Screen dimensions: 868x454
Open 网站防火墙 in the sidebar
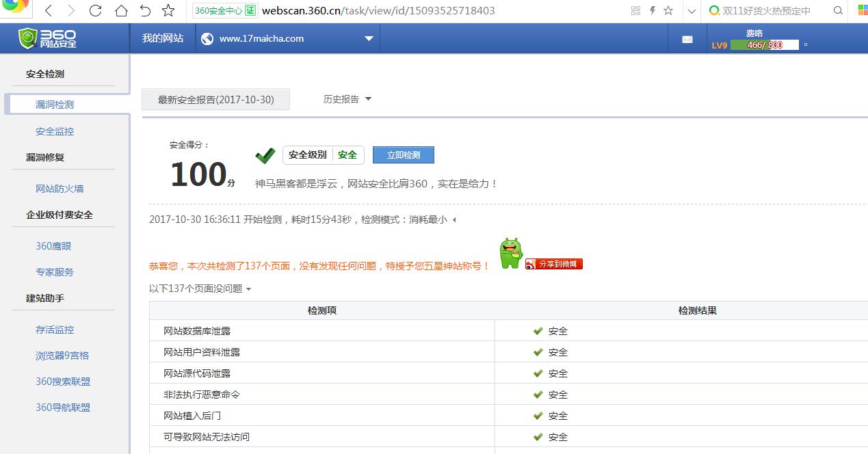point(60,189)
